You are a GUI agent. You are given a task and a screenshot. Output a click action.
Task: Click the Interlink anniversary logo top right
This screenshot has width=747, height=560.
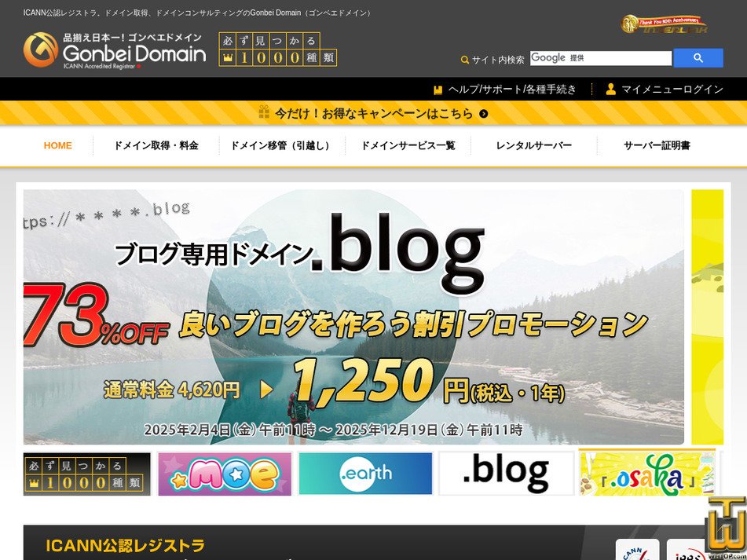pos(666,22)
